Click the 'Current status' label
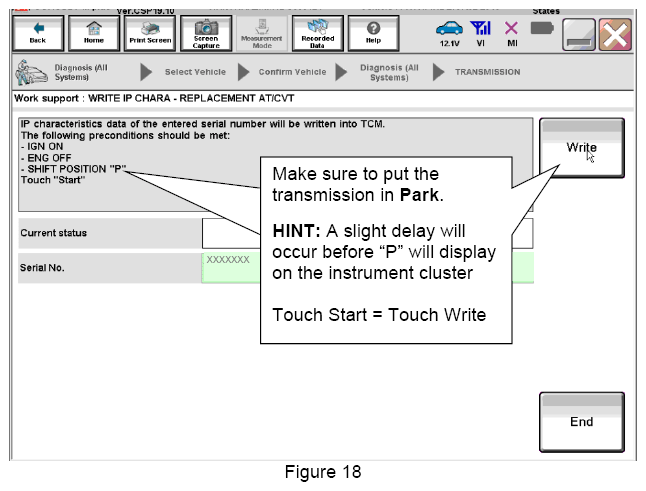The width and height of the screenshot is (646, 491). coord(54,233)
